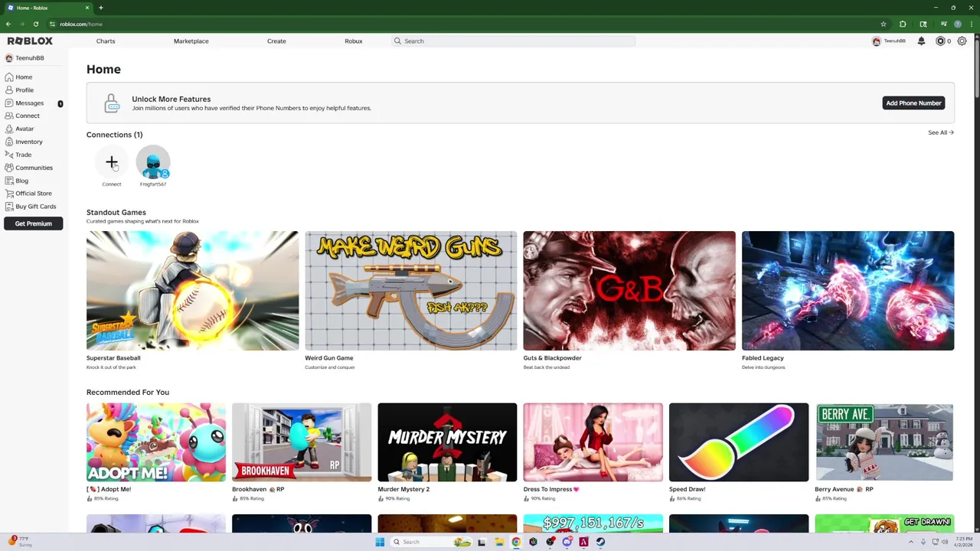This screenshot has height=551, width=980.
Task: Open the Create tab
Action: [276, 41]
